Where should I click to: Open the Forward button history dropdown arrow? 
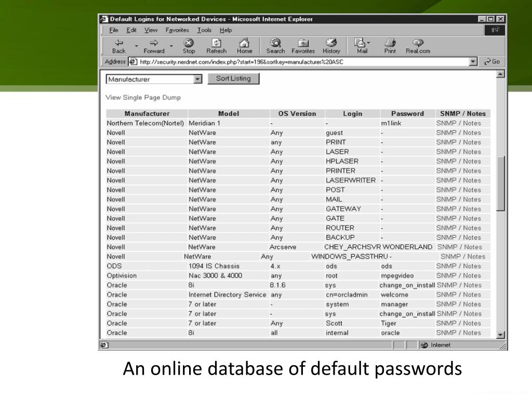(171, 46)
